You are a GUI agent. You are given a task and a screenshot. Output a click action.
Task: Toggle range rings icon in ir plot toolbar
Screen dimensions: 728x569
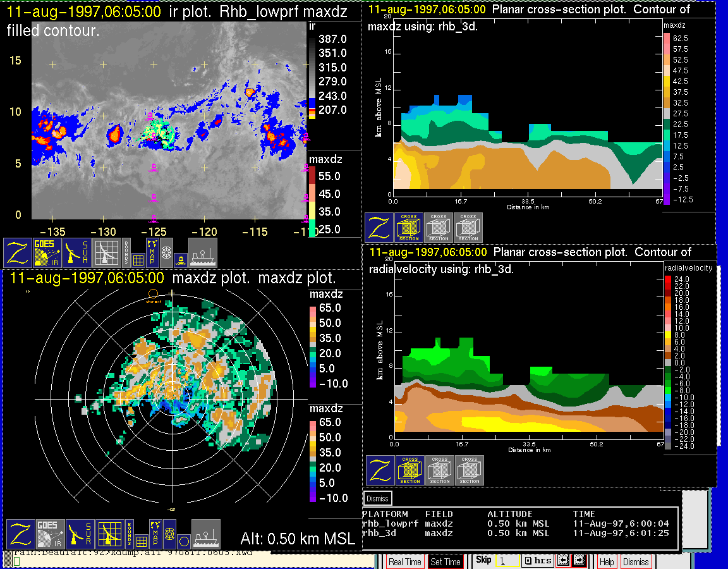167,253
